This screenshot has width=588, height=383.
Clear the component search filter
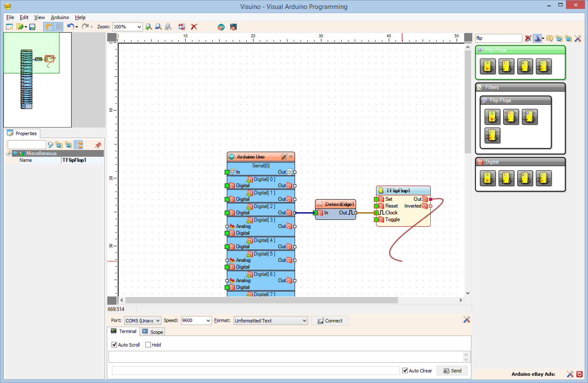pos(527,38)
